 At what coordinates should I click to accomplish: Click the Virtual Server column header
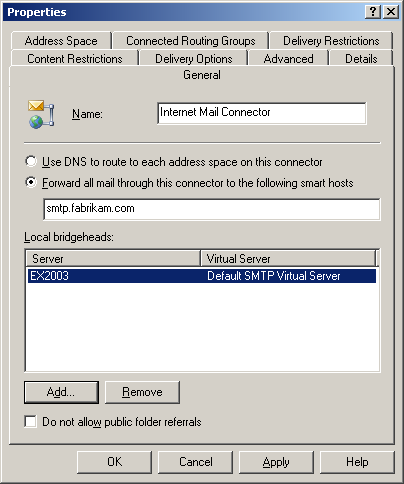(288, 258)
